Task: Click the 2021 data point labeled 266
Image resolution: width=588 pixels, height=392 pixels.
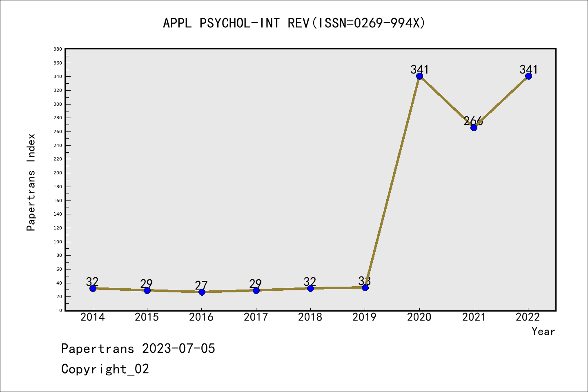Action: (474, 127)
